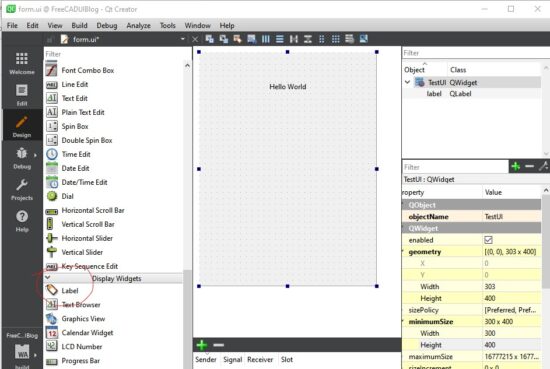Open the Tools menu
This screenshot has width=550, height=369.
coord(167,25)
